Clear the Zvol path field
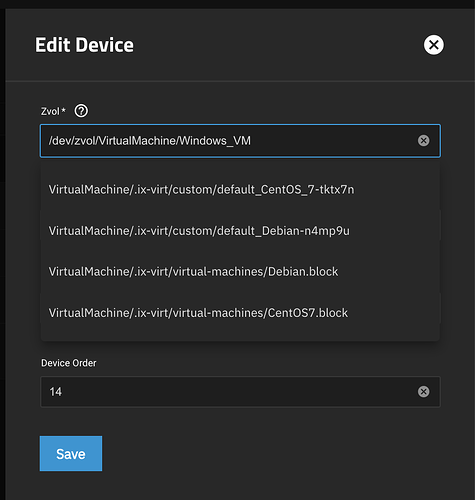This screenshot has width=475, height=500. [423, 140]
